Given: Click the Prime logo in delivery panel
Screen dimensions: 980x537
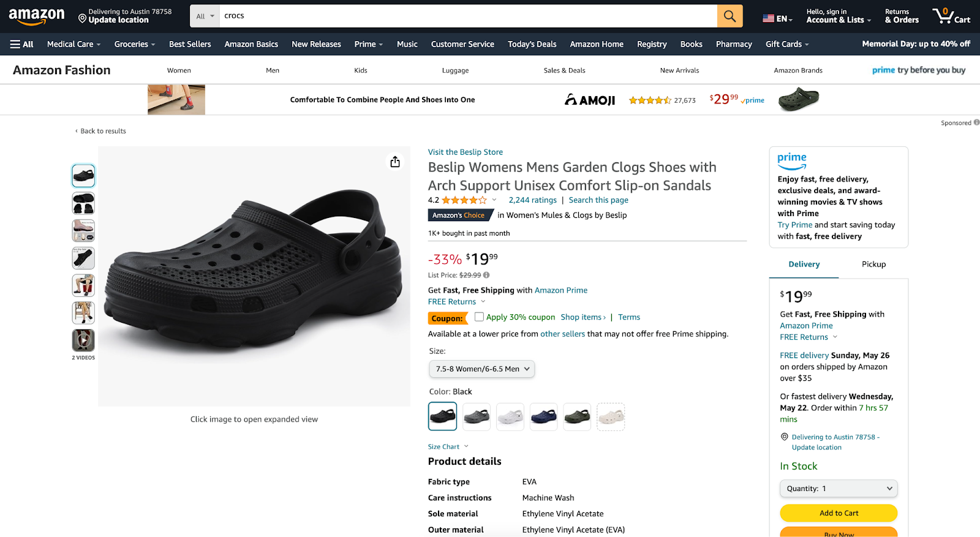Looking at the screenshot, I should tap(792, 160).
